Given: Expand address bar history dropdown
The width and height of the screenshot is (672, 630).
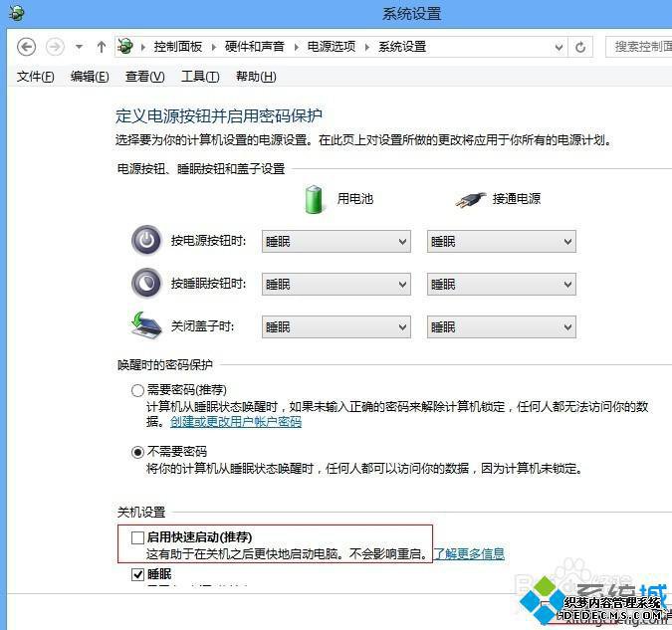Looking at the screenshot, I should pos(559,47).
